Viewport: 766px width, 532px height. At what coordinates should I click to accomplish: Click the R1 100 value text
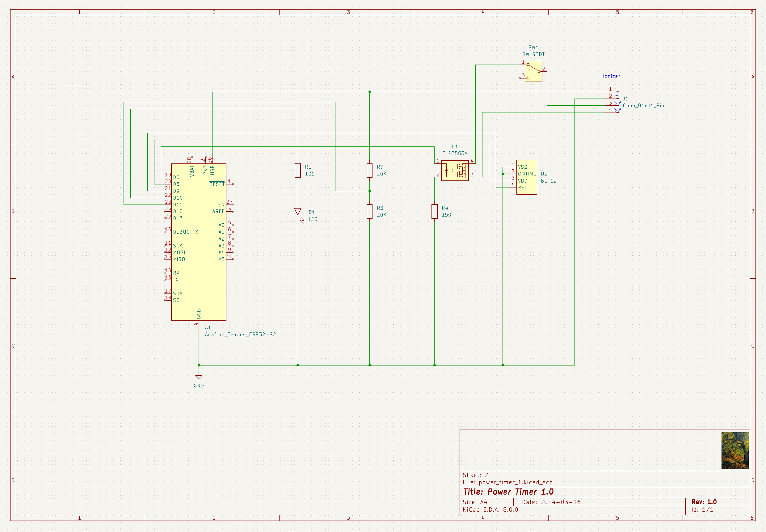(309, 174)
